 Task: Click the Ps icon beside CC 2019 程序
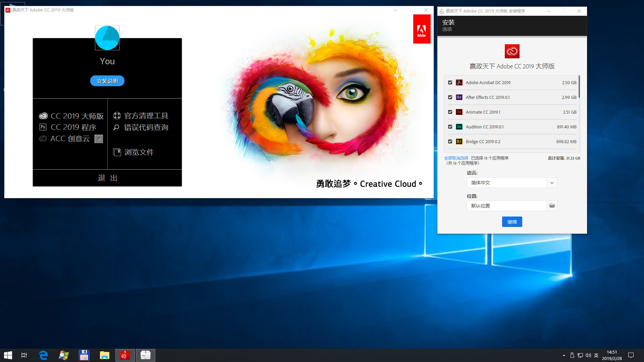click(43, 127)
